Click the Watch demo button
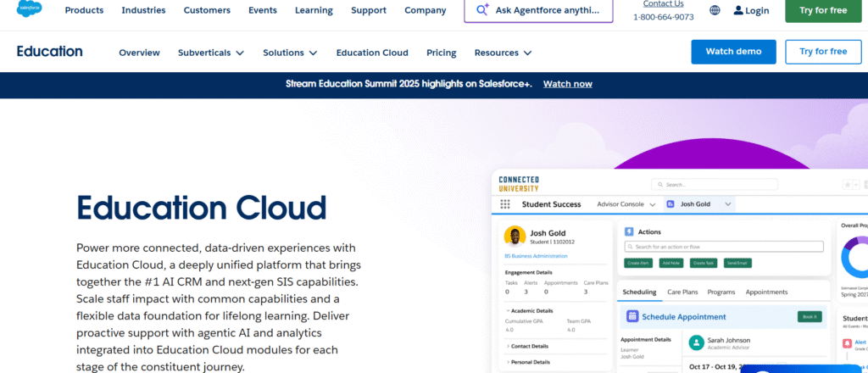This screenshot has height=373, width=868. [x=733, y=52]
